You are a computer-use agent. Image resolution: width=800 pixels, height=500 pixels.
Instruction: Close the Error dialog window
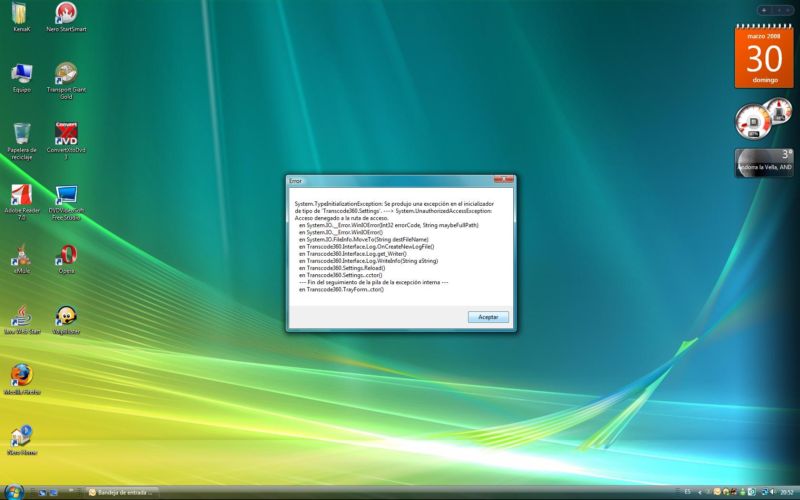[504, 180]
